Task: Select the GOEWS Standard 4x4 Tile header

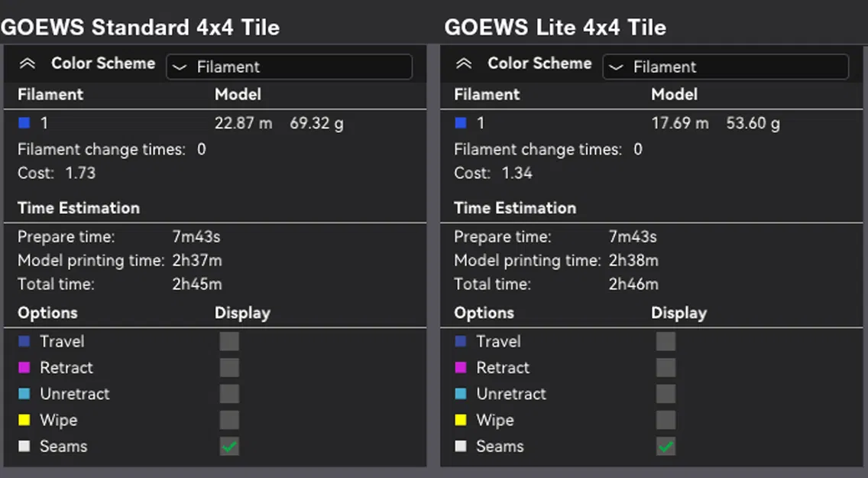Action: (x=141, y=27)
